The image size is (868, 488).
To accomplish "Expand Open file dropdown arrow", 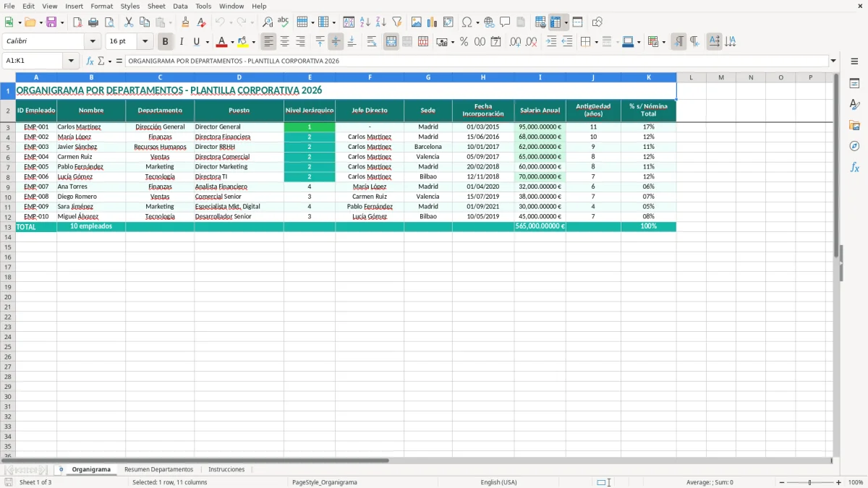I will 41,22.
